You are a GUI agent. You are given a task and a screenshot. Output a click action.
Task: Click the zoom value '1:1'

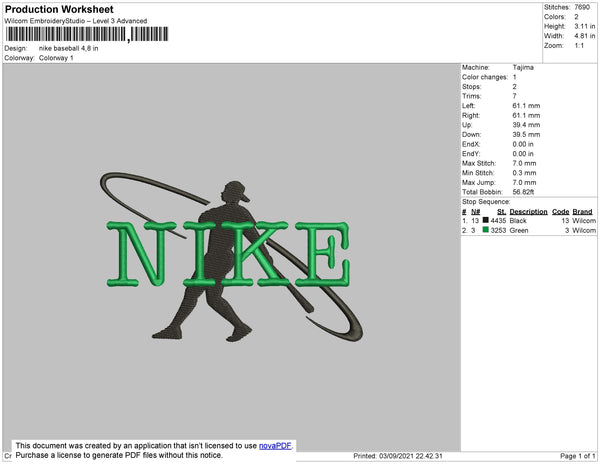tap(579, 46)
